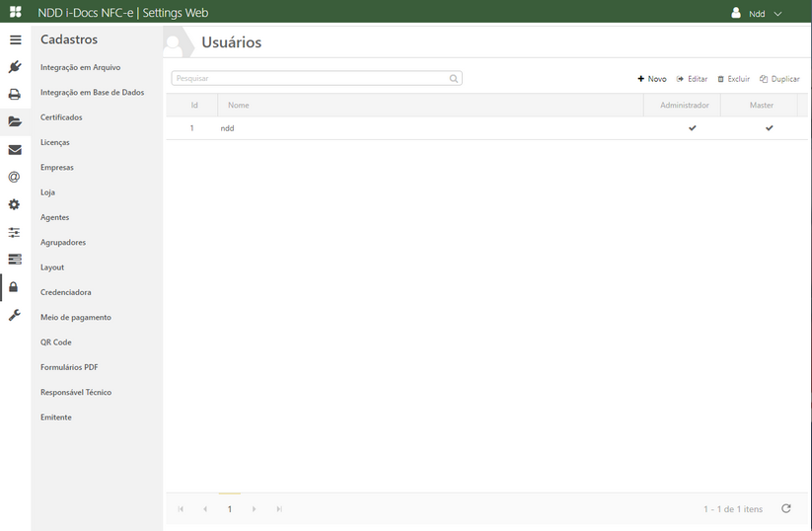This screenshot has width=812, height=531.
Task: Sort by the Administrador column header
Action: click(682, 106)
